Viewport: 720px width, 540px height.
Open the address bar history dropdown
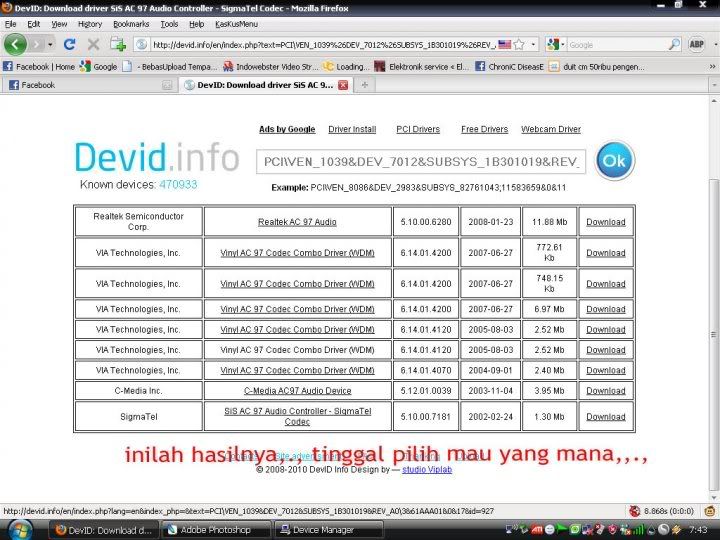click(533, 45)
